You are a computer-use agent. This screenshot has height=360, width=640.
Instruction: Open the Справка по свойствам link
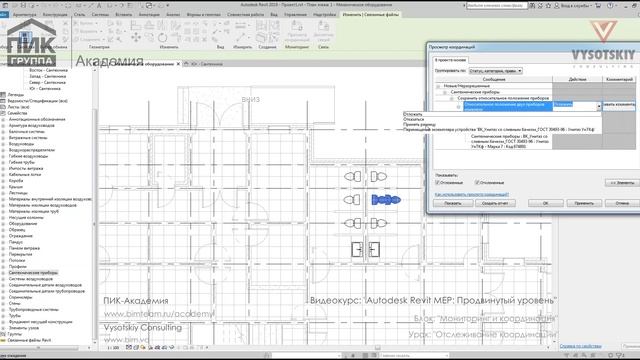pyautogui.click(x=580, y=346)
